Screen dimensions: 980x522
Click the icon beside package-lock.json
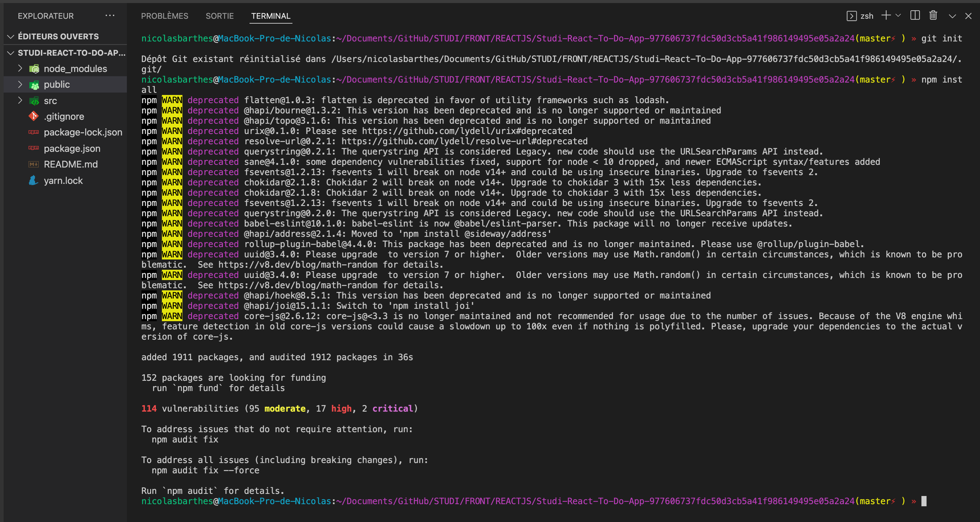[34, 132]
